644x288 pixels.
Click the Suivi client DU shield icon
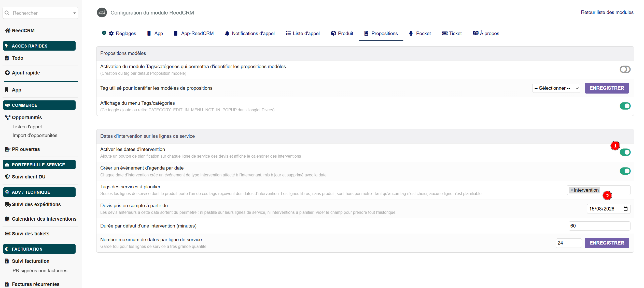coord(7,177)
